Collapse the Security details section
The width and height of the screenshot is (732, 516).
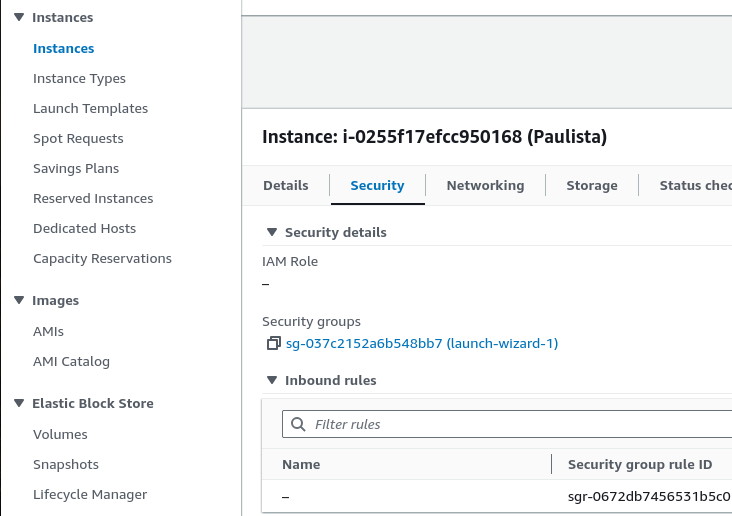[x=272, y=232]
